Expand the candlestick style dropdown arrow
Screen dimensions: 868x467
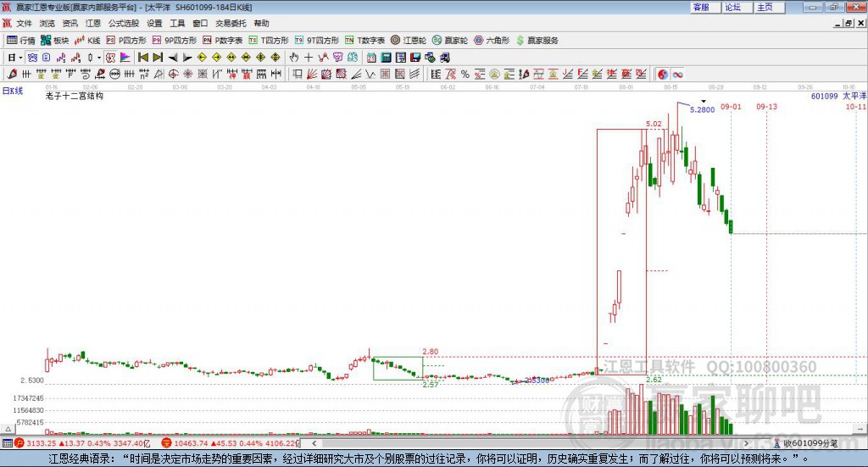[99, 58]
